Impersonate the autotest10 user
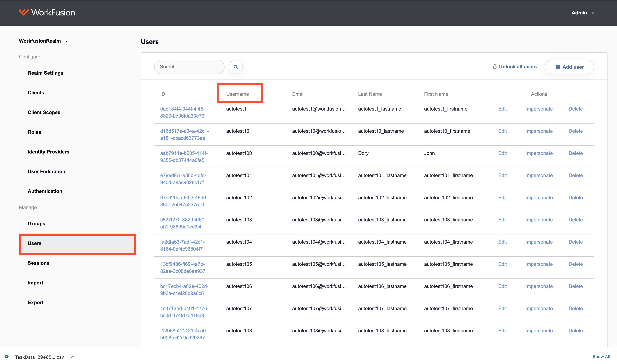617x364 pixels. point(539,131)
